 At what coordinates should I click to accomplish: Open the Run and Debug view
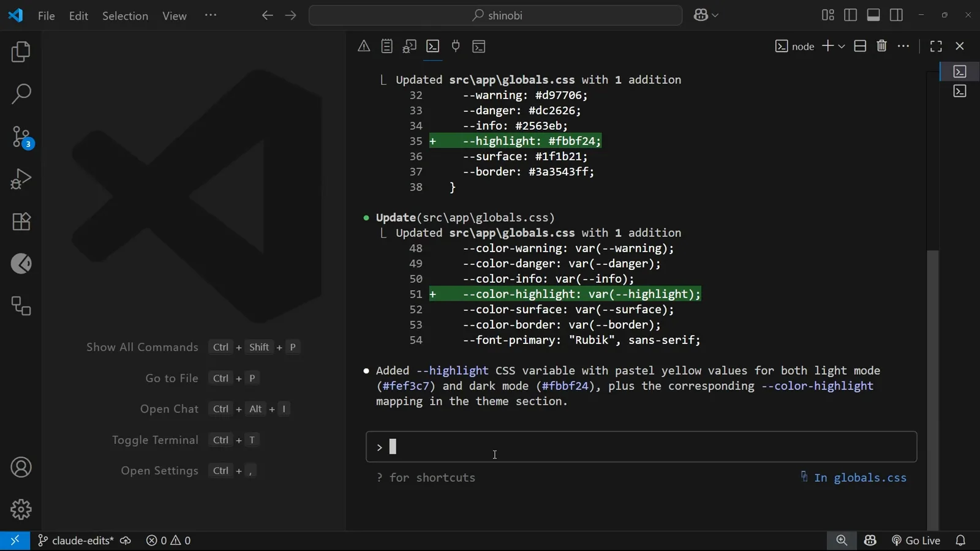pyautogui.click(x=21, y=179)
